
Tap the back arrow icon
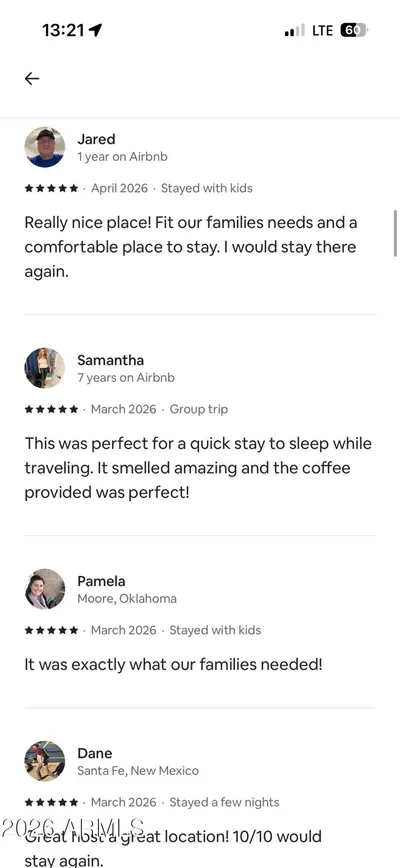(x=32, y=79)
